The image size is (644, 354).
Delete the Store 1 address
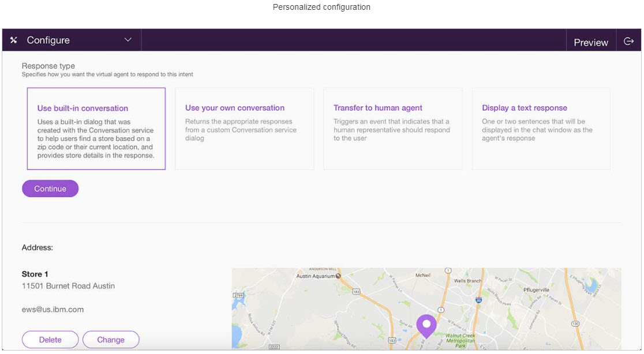[x=50, y=340]
